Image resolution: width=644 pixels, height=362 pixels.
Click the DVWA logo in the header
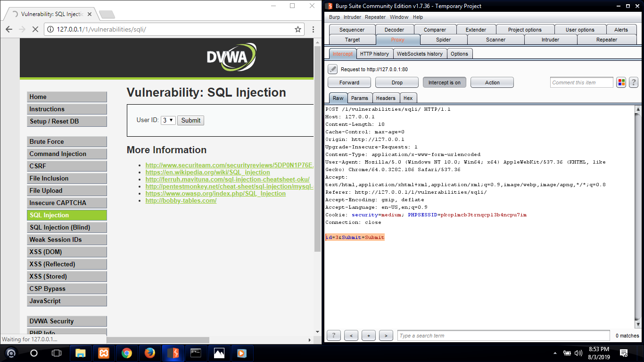(x=231, y=58)
